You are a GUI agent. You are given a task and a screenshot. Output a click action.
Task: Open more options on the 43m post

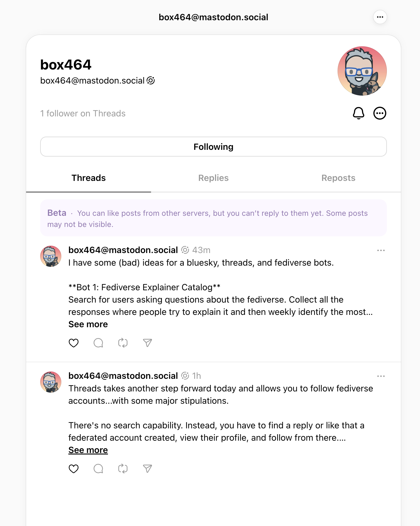(x=381, y=250)
